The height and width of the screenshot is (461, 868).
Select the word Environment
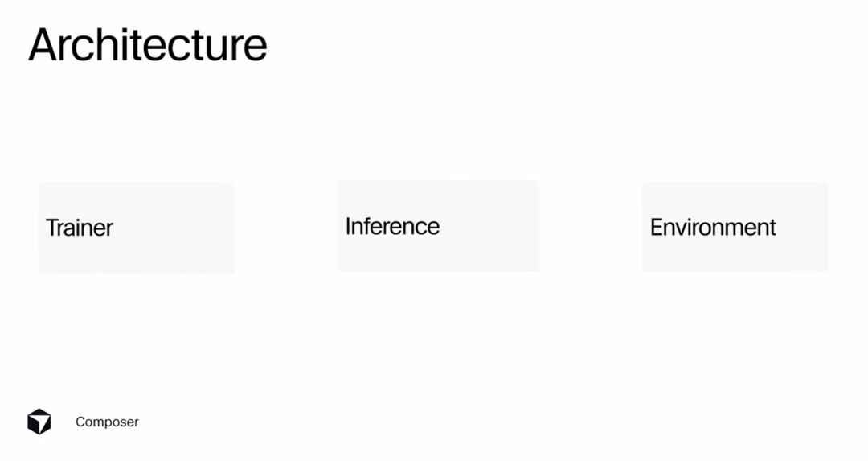coord(713,227)
